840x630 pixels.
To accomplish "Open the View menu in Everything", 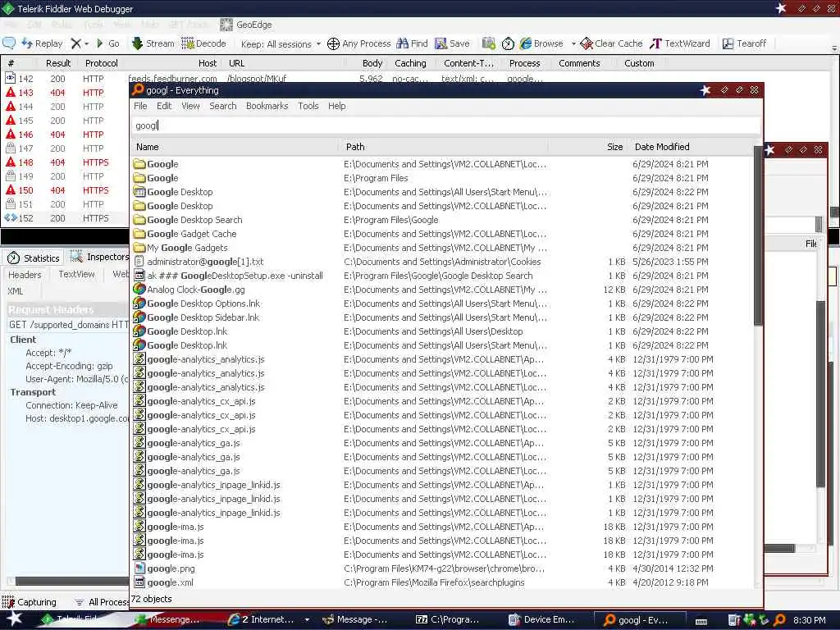I will (190, 106).
